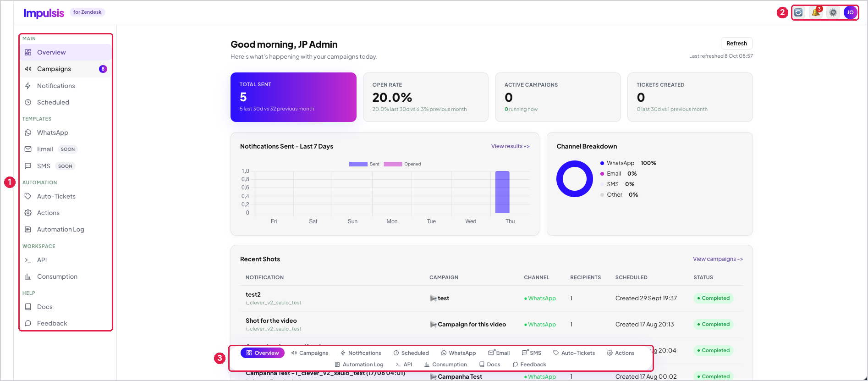The width and height of the screenshot is (868, 381).
Task: Click the gear icon beside sidebar Actions
Action: [28, 213]
